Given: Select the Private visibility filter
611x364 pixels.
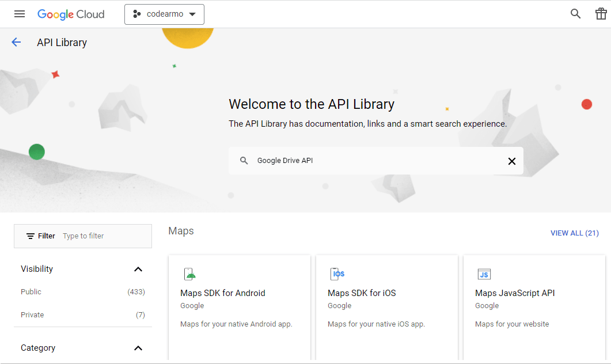Looking at the screenshot, I should tap(32, 315).
